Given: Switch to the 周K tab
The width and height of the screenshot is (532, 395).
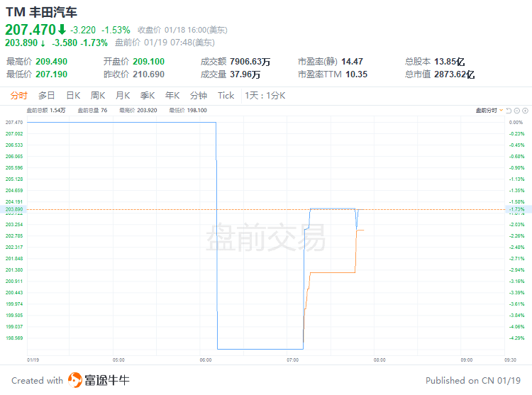Looking at the screenshot, I should [98, 96].
